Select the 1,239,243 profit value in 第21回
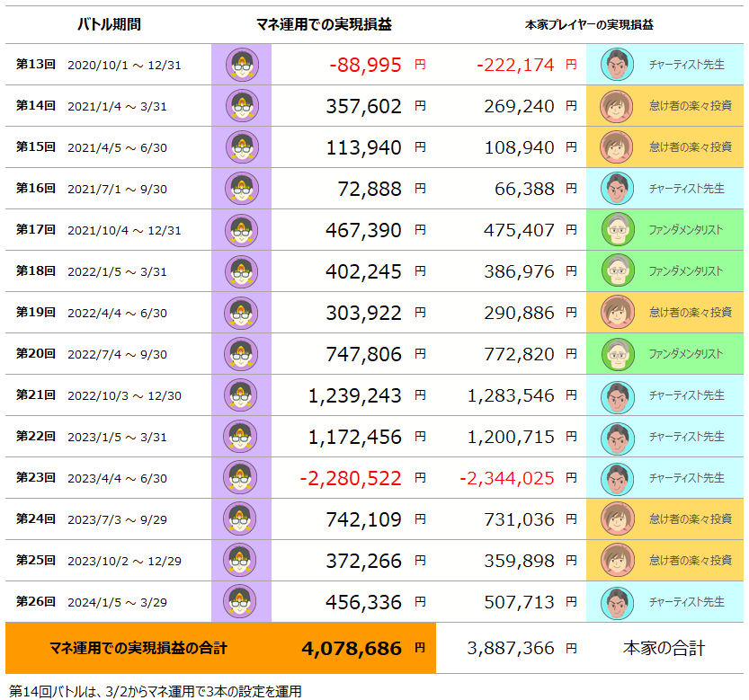749x700 pixels. (354, 395)
